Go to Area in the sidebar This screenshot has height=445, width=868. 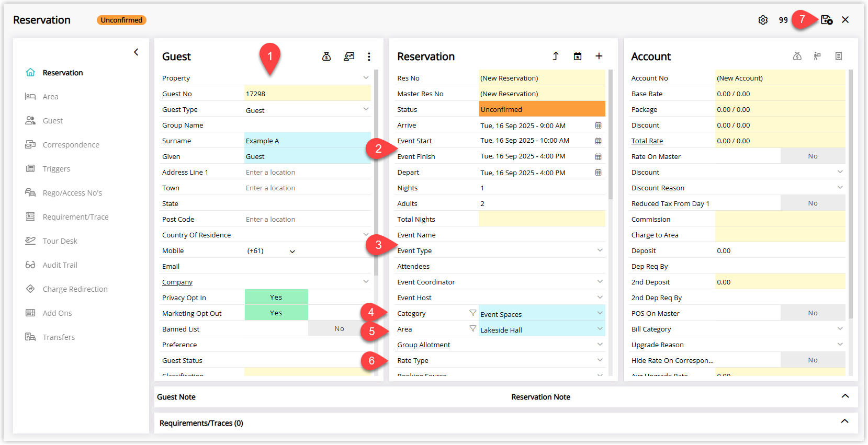click(50, 97)
